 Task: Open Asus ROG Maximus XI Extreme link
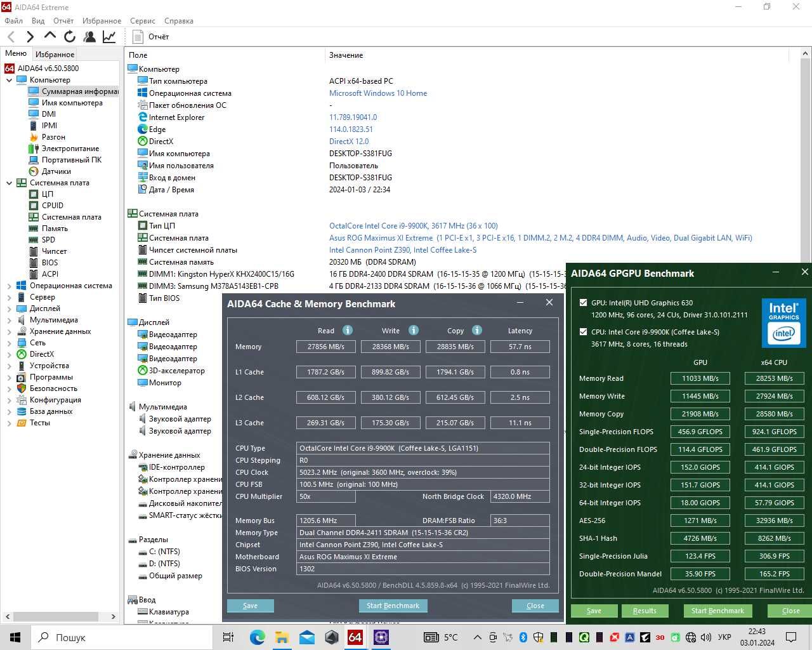pos(540,238)
